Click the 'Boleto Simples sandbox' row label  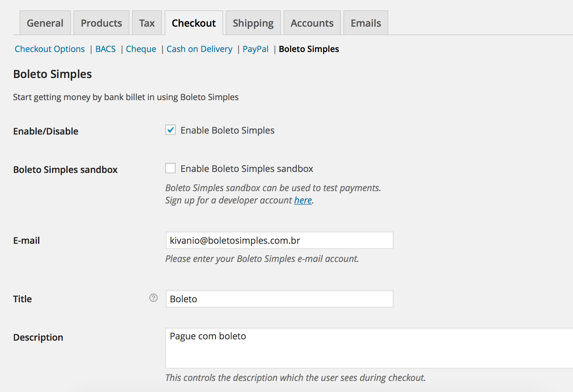(x=65, y=170)
